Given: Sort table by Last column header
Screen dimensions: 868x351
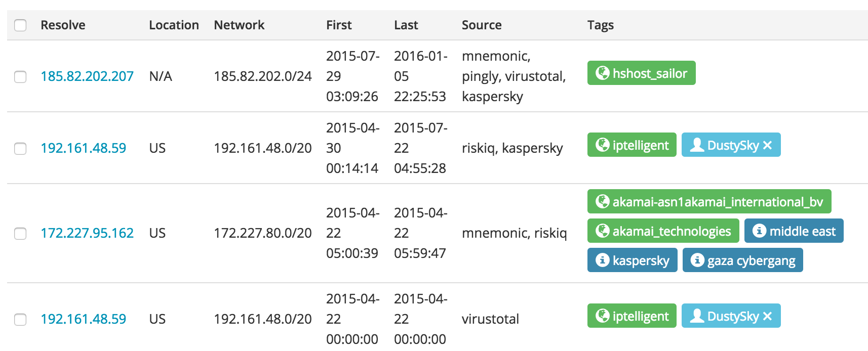Looking at the screenshot, I should [x=406, y=25].
